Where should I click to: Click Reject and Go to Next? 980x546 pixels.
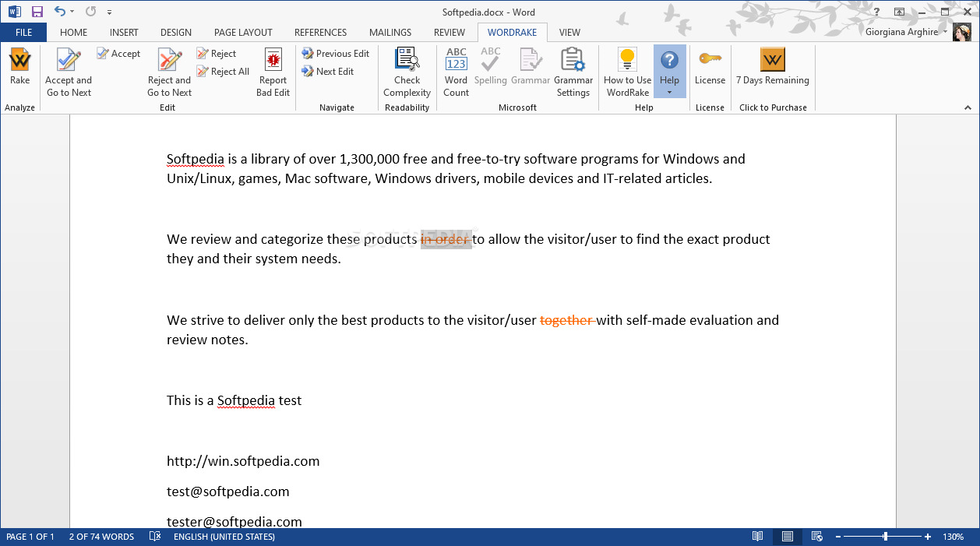pyautogui.click(x=169, y=72)
